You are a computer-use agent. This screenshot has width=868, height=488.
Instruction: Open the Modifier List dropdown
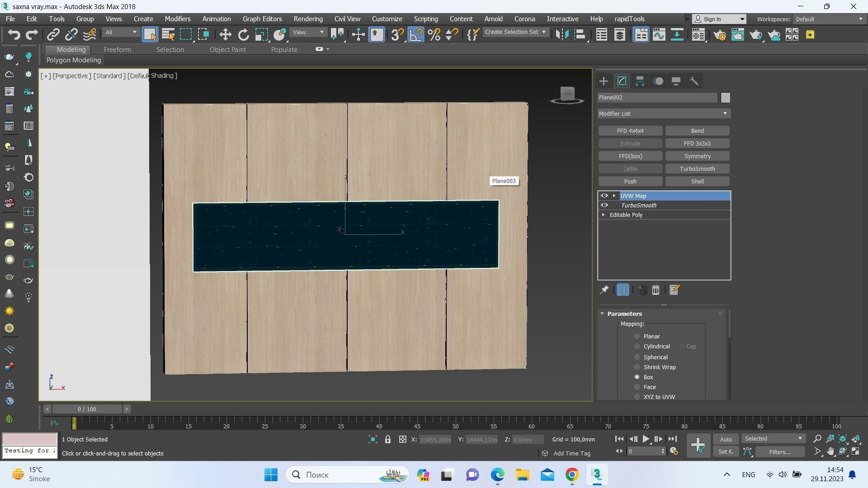click(x=663, y=113)
